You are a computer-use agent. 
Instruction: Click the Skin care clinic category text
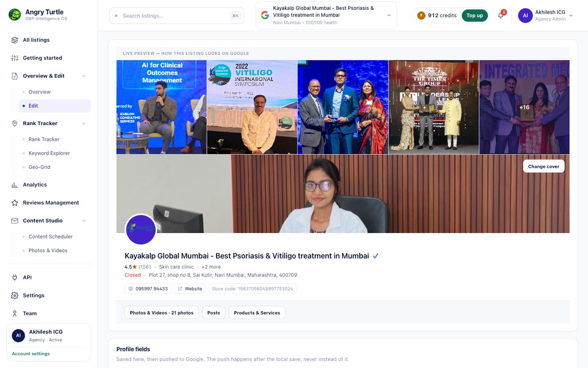176,267
